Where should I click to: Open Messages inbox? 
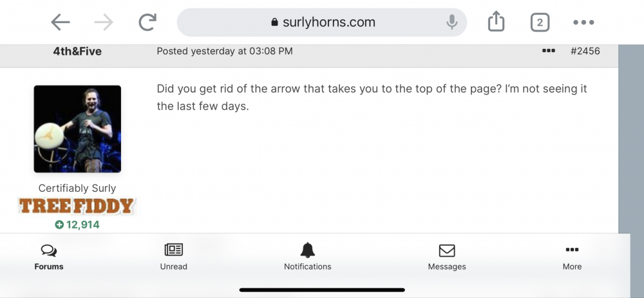pyautogui.click(x=447, y=257)
